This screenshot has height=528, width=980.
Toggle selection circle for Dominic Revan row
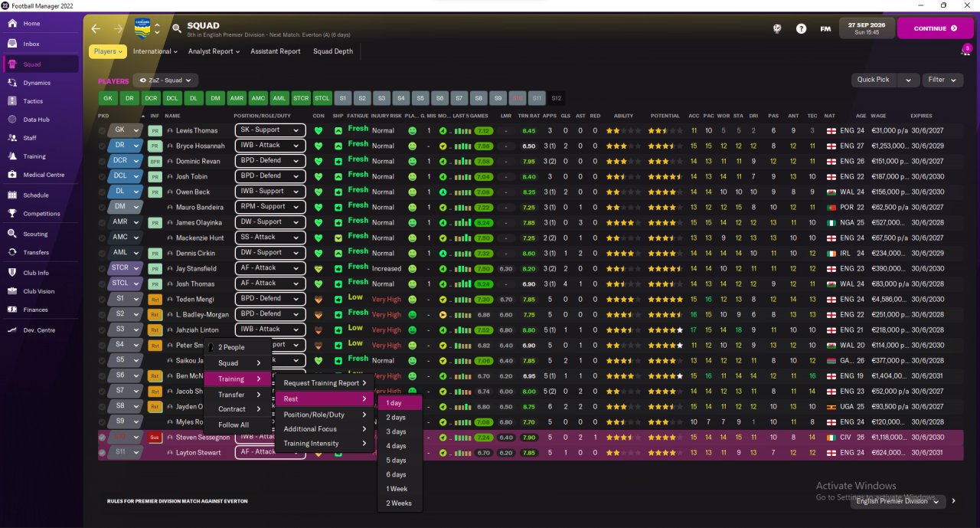pos(103,161)
